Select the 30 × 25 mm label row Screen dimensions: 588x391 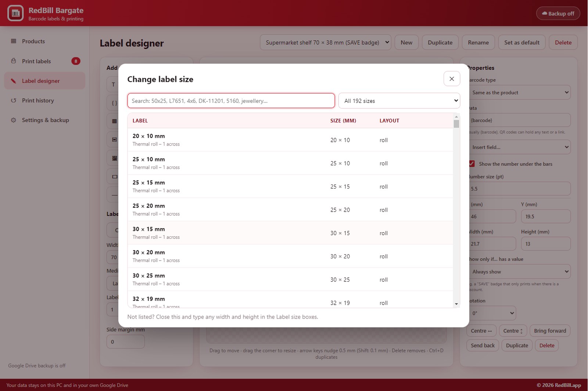coord(290,279)
